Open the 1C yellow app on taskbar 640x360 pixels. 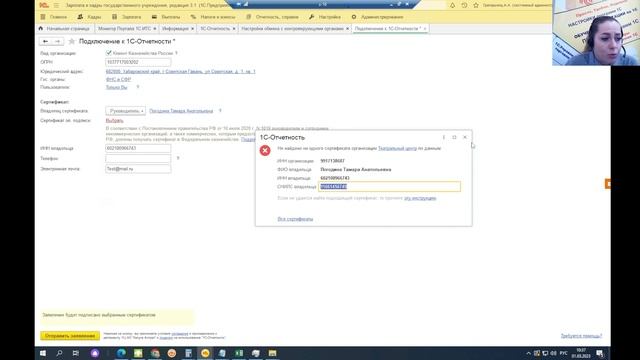205,353
